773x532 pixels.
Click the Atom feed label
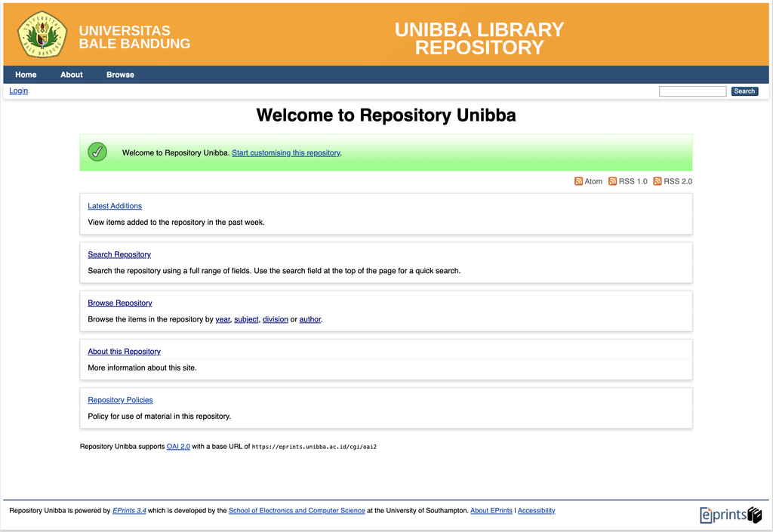[593, 181]
